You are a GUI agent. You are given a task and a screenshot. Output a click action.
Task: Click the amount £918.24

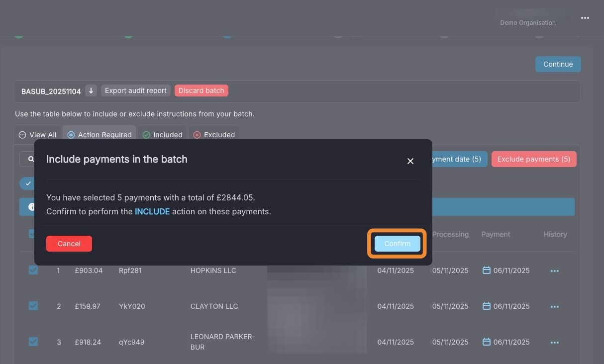tap(88, 342)
